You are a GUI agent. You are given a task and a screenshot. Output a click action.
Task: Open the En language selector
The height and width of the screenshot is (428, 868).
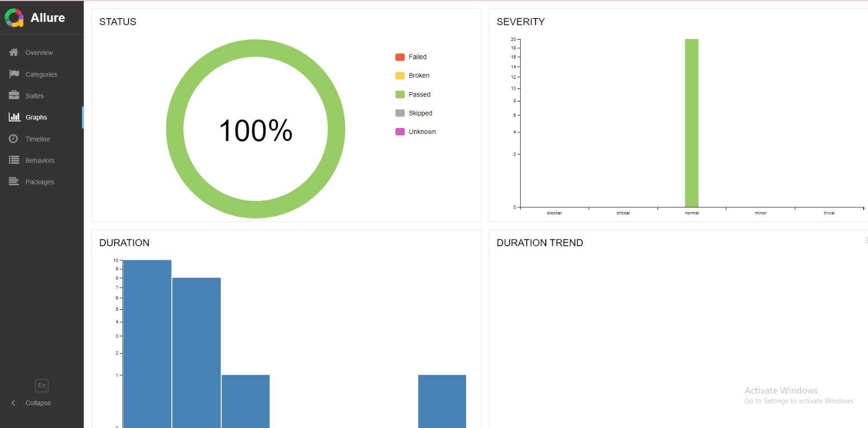pyautogui.click(x=42, y=385)
